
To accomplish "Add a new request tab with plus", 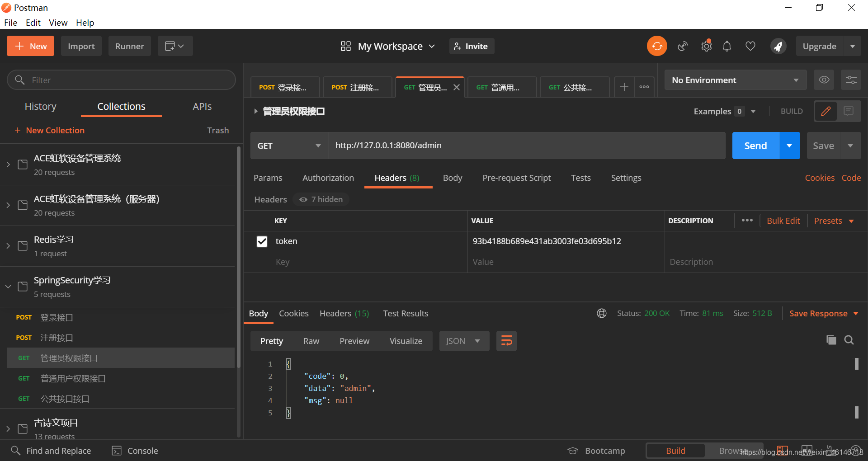I will (624, 87).
